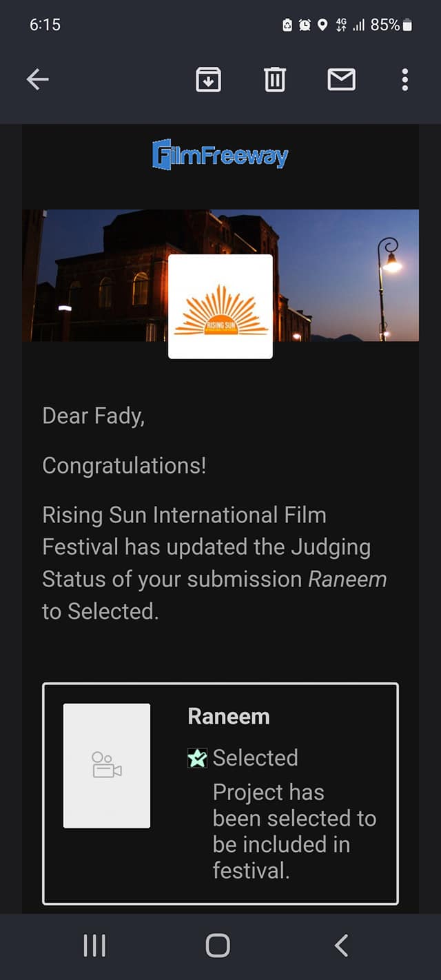
Task: Tap the back arrow to leave email
Action: coord(38,80)
